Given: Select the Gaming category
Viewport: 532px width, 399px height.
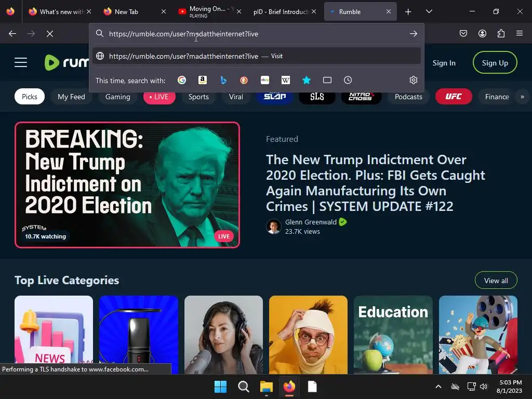Looking at the screenshot, I should coord(118,97).
